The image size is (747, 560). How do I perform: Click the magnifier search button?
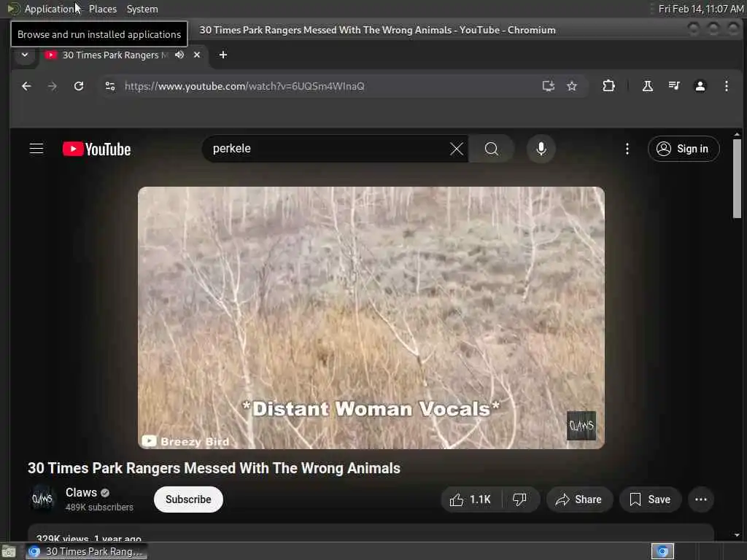tap(491, 149)
